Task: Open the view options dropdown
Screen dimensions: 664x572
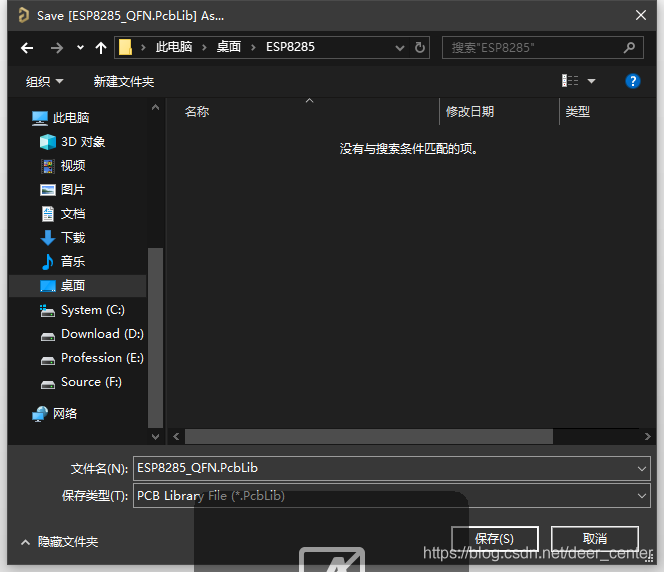Action: point(590,81)
